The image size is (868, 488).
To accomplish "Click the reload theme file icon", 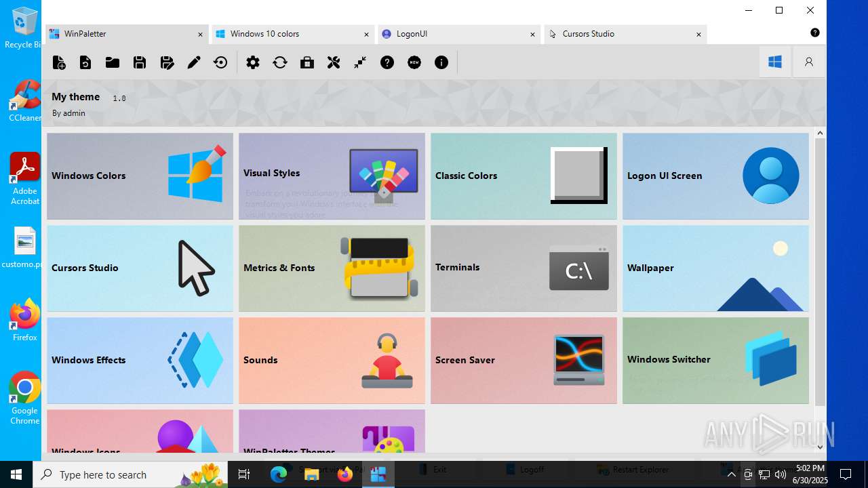I will coord(85,62).
